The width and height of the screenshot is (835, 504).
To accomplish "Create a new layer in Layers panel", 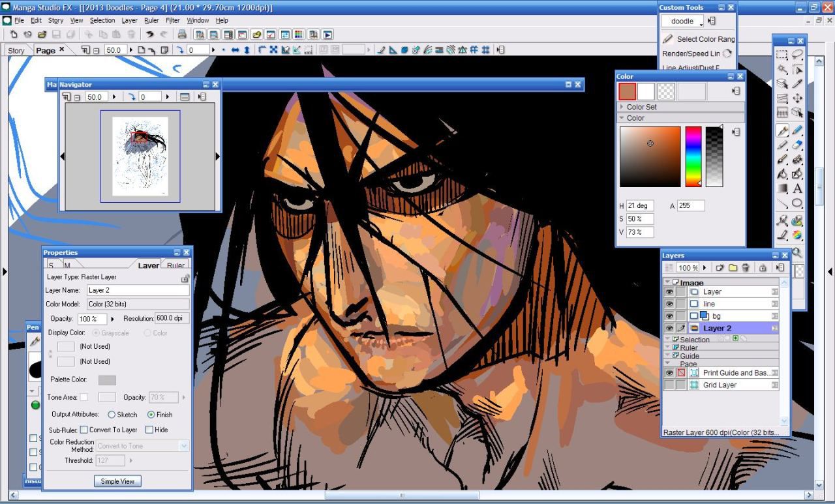I will (720, 268).
